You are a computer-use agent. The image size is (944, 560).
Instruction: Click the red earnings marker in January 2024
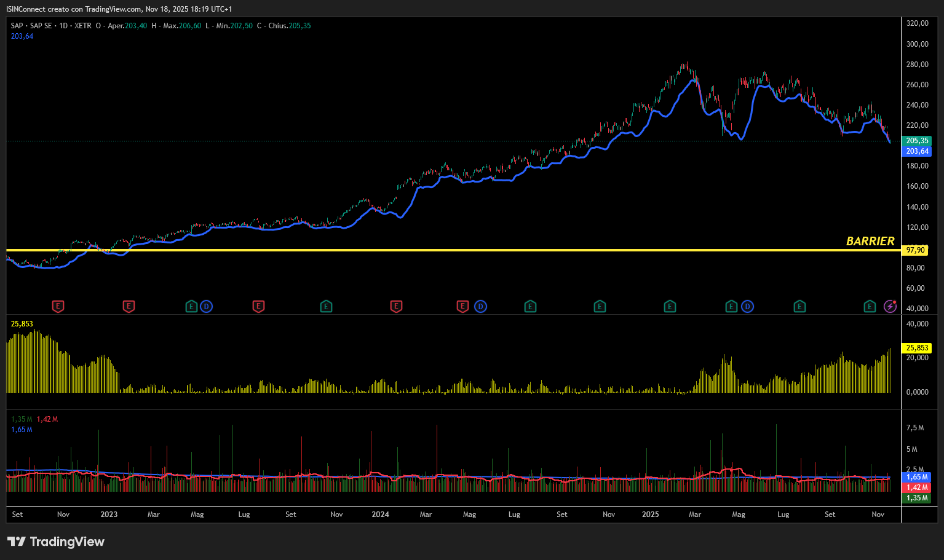click(x=396, y=306)
